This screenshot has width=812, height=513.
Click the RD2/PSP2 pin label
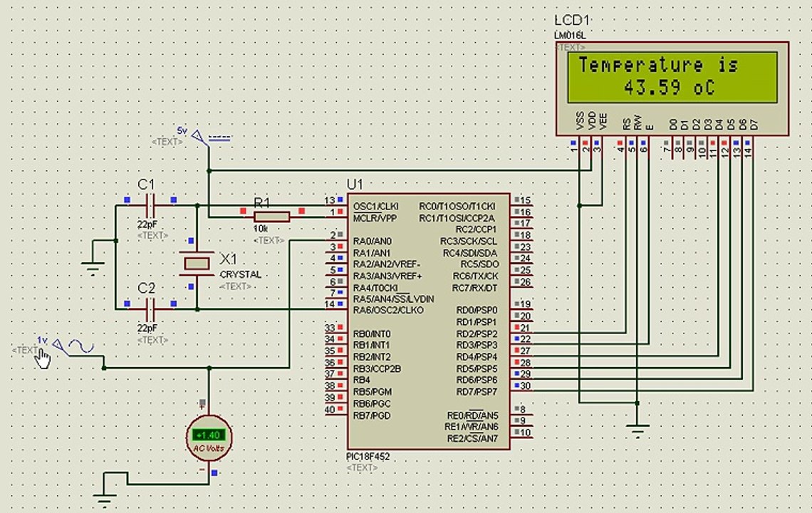coord(477,334)
